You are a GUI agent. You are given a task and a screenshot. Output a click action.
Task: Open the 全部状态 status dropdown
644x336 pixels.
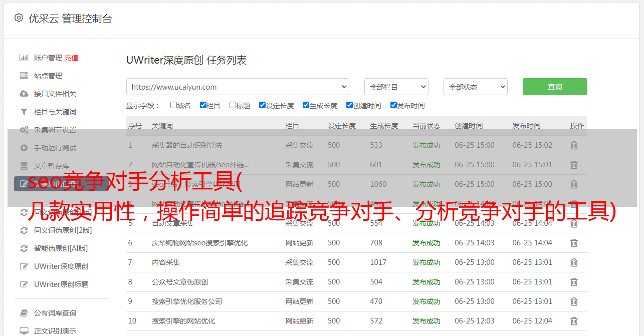click(x=475, y=87)
